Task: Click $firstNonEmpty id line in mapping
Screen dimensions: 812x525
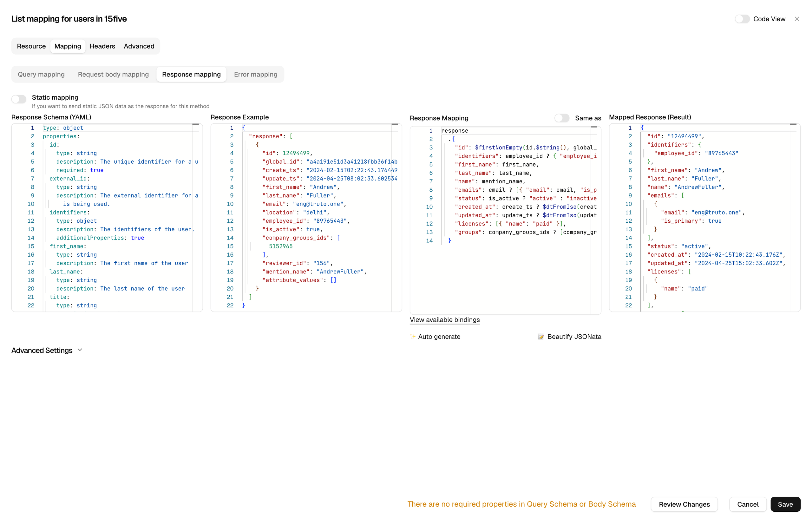Action: pyautogui.click(x=525, y=148)
